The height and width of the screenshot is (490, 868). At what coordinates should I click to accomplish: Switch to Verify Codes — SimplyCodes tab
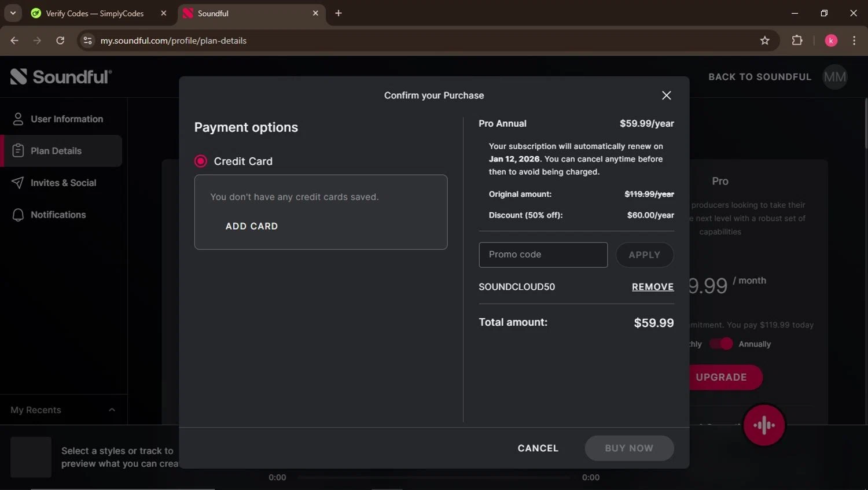95,13
